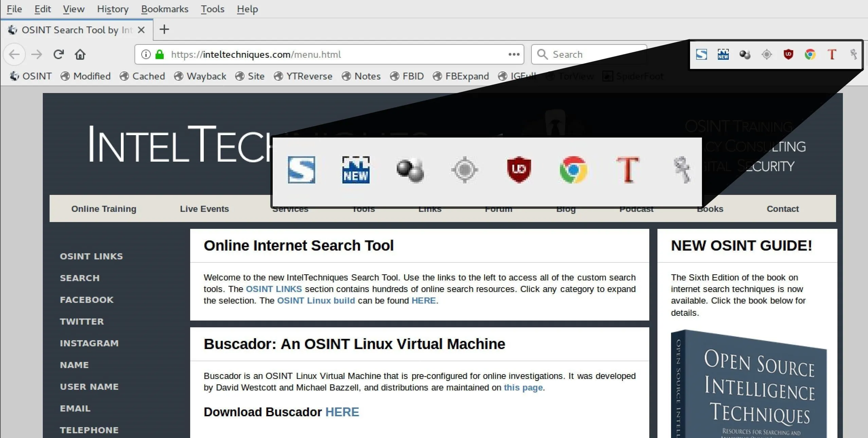This screenshot has height=438, width=868.
Task: Open USER NAME tool in left sidebar
Action: point(89,387)
